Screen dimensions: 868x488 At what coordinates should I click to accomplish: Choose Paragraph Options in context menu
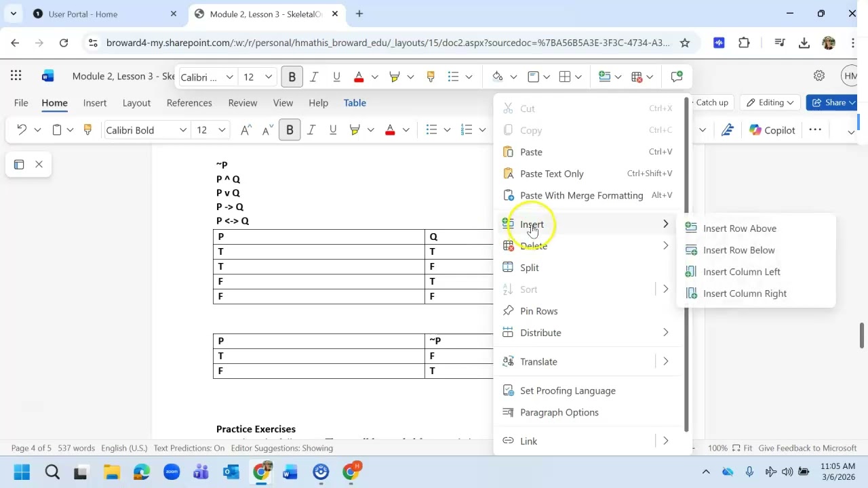[589, 412]
